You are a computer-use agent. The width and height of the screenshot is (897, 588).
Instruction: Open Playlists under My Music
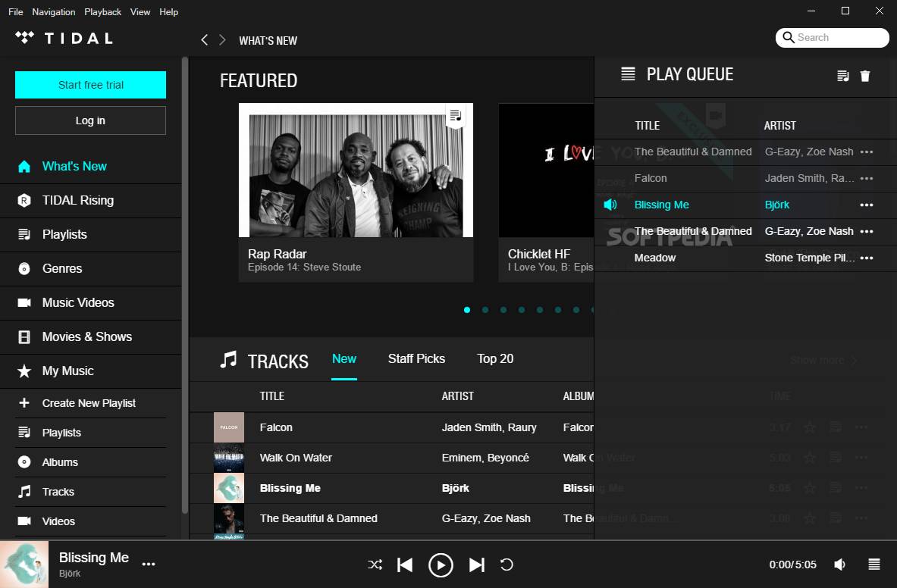coord(90,433)
